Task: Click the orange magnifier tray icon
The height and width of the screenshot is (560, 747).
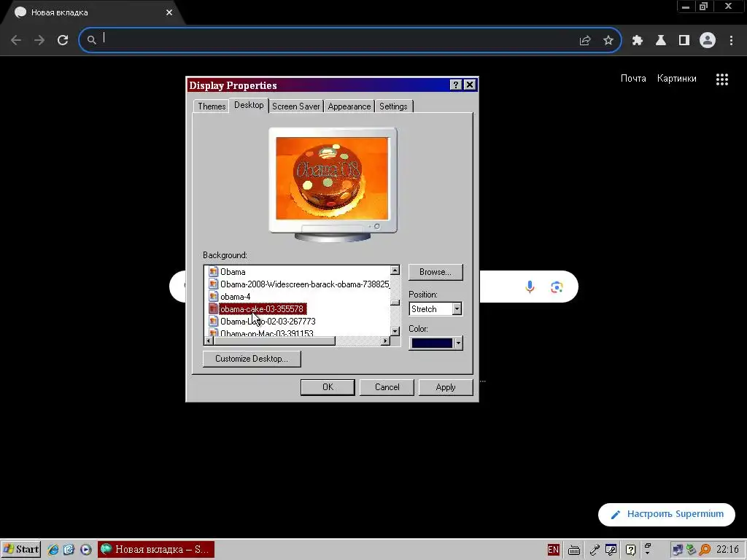Action: 705,550
